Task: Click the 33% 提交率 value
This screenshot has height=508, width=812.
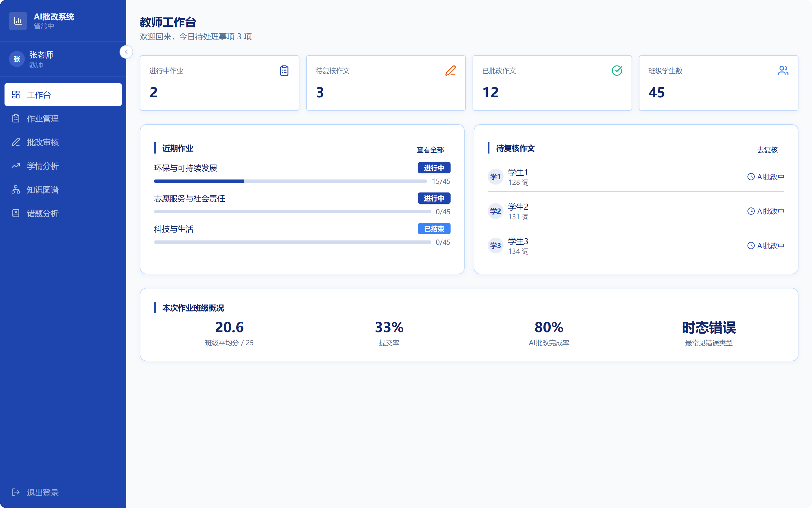Action: point(389,327)
